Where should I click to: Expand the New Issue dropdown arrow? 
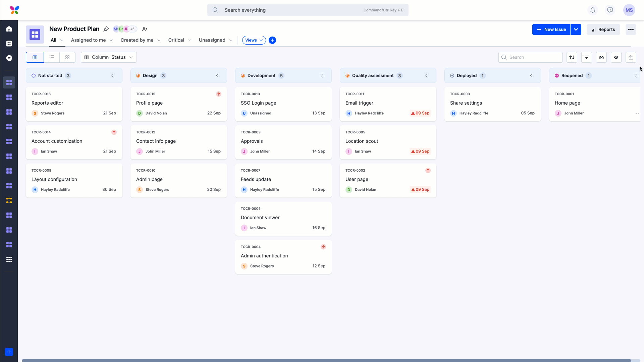click(x=576, y=29)
